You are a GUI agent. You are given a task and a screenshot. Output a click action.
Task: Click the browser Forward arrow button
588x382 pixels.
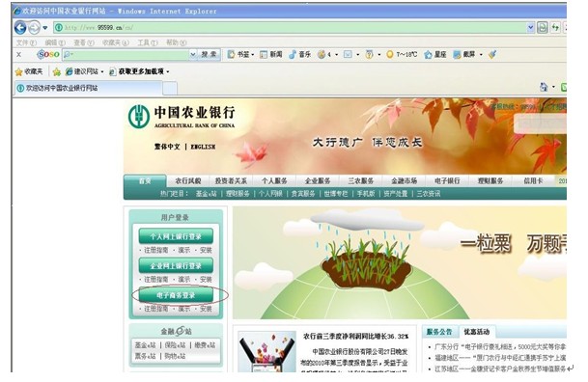tap(34, 27)
